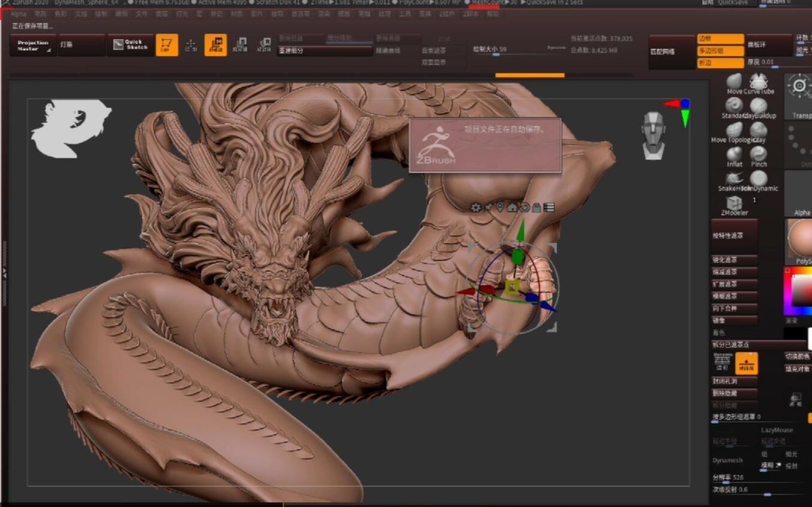812x507 pixels.
Task: Click gizmo sticky pin icon
Action: (x=488, y=207)
